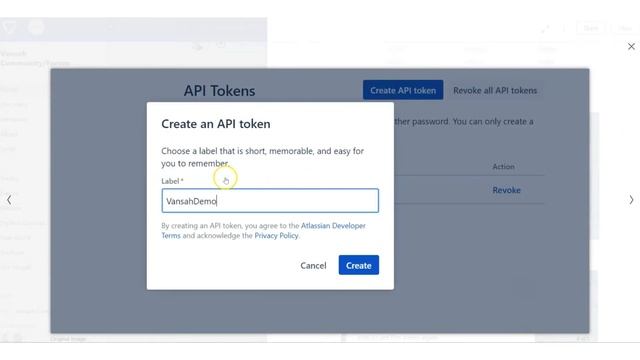The width and height of the screenshot is (640, 360).
Task: Select the API Tokens page heading
Action: [219, 91]
